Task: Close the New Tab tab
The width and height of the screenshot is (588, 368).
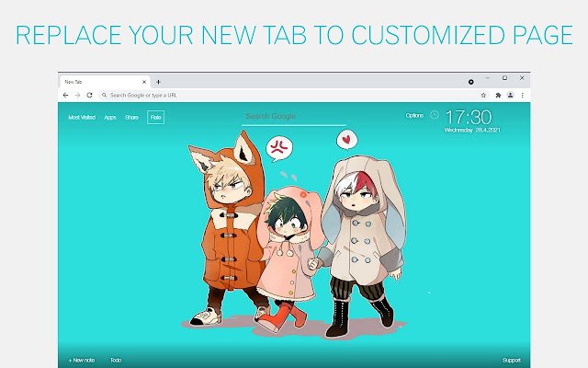Action: [144, 82]
